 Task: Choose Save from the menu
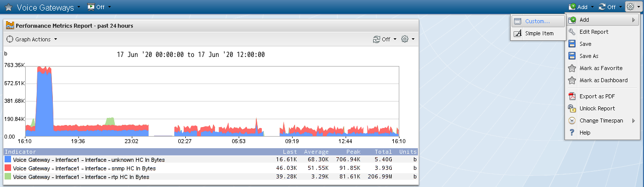(602, 44)
